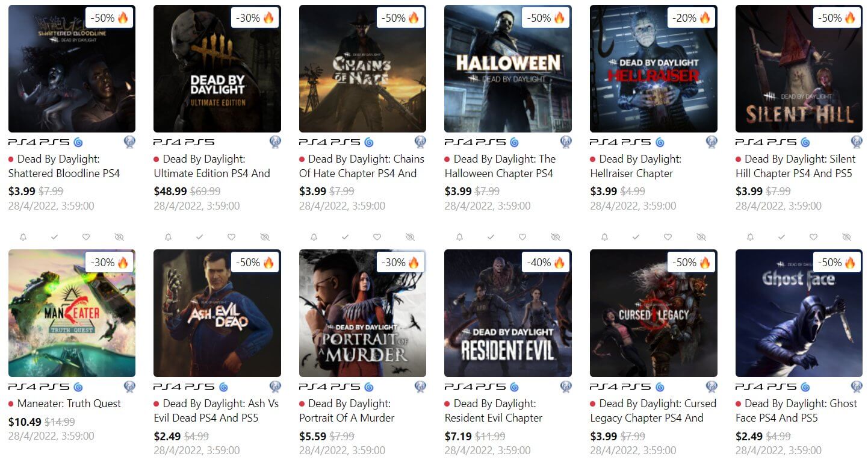Hide the Ghost Face card via eye icon
Screen dimensions: 868x474
tap(846, 237)
